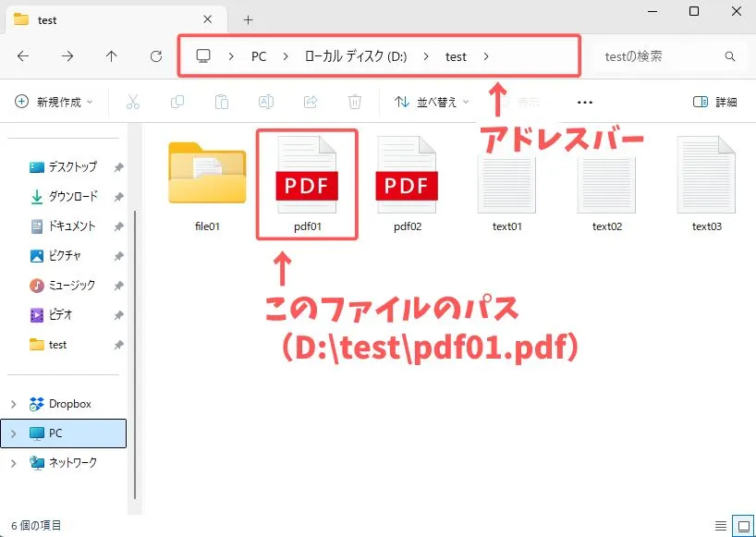The height and width of the screenshot is (537, 756).
Task: Click the Refresh button beside address bar
Action: click(x=156, y=56)
